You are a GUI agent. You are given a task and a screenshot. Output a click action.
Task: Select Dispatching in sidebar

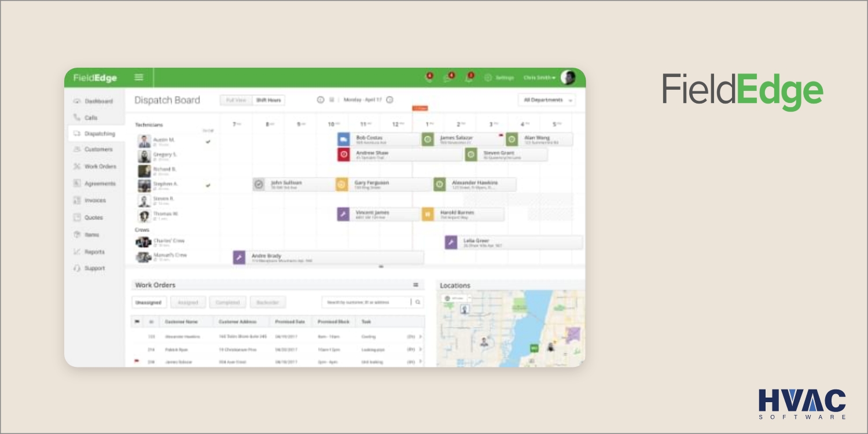[96, 134]
